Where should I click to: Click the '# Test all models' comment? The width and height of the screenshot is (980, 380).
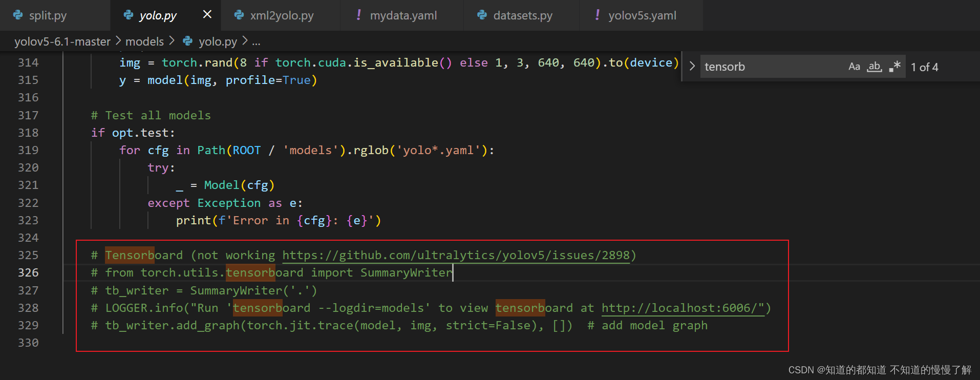coord(151,115)
